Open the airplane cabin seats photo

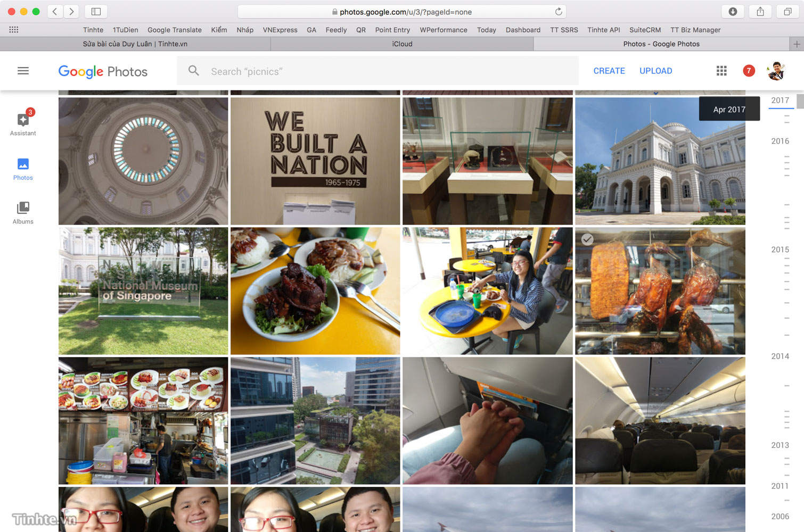tap(660, 421)
